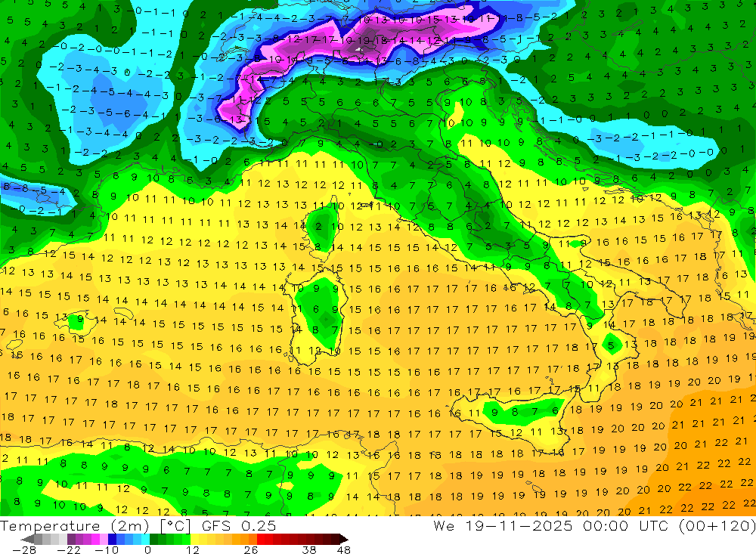Click the 'GFS 0.25' model label

(x=239, y=526)
